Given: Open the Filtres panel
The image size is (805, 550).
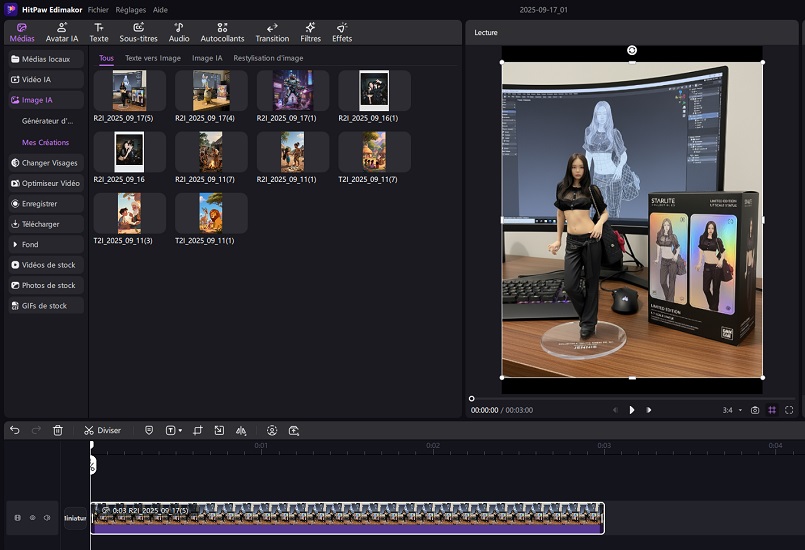Looking at the screenshot, I should 310,32.
